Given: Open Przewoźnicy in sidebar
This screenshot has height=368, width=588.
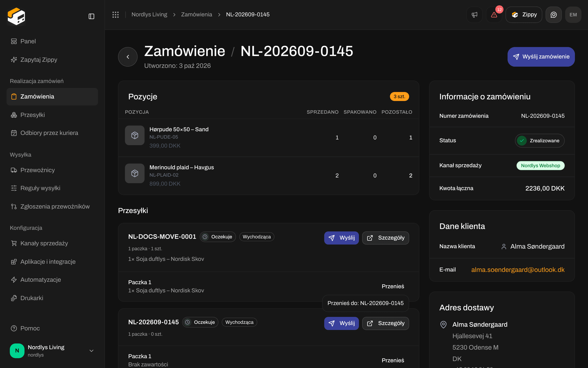Looking at the screenshot, I should point(52,170).
